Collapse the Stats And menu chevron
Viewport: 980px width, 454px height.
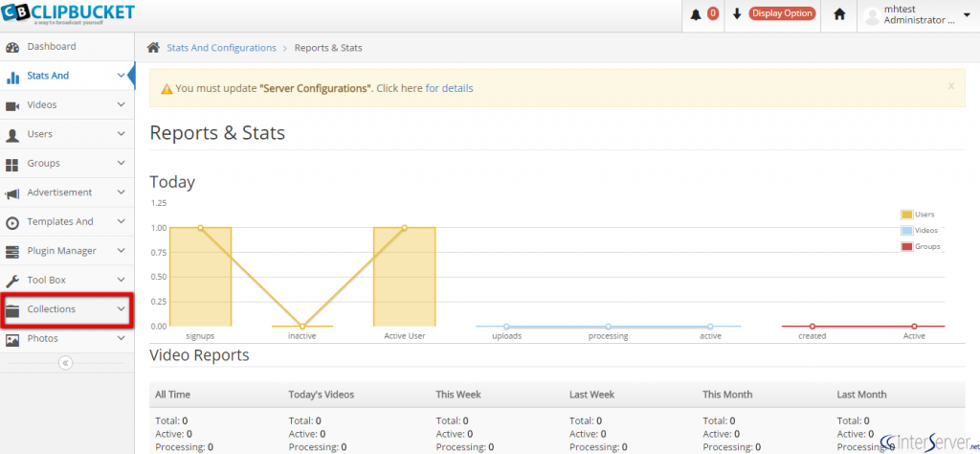point(122,76)
